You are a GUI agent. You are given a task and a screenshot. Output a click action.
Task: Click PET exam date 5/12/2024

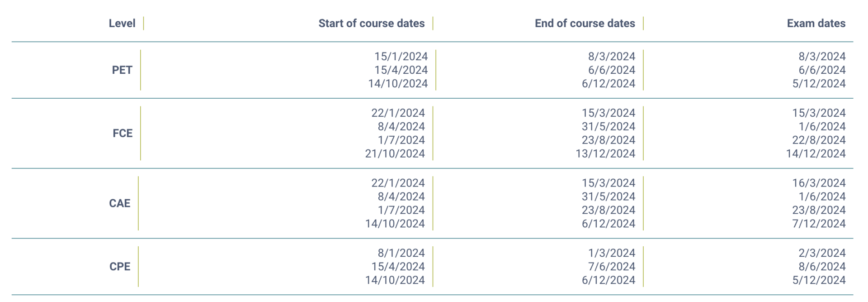pos(819,84)
